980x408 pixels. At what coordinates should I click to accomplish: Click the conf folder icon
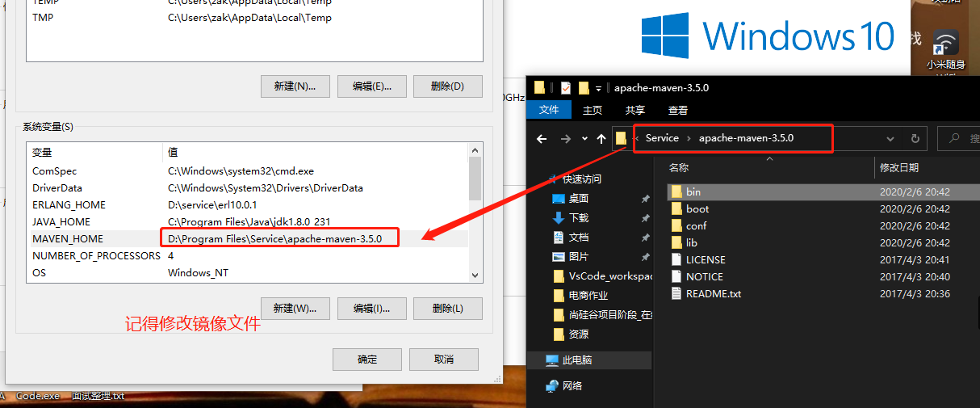(676, 226)
